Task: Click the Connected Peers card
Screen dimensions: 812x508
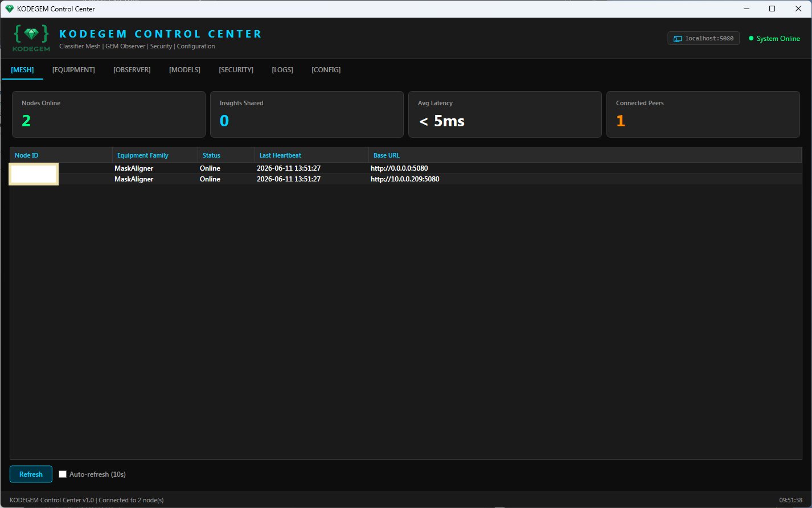Action: (x=703, y=114)
